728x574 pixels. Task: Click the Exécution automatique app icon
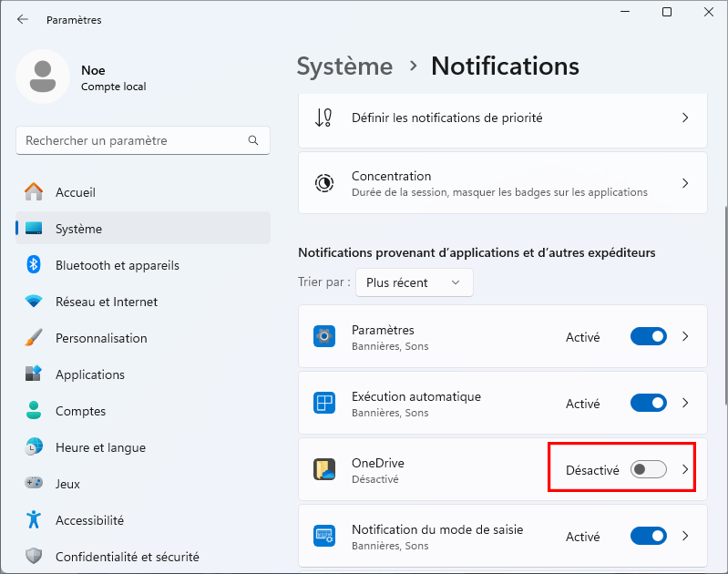(324, 403)
